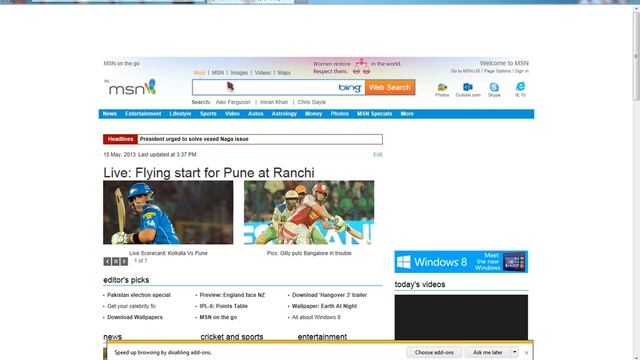Image resolution: width=640 pixels, height=360 pixels.
Task: Open All about Windows 8 link
Action: click(316, 317)
